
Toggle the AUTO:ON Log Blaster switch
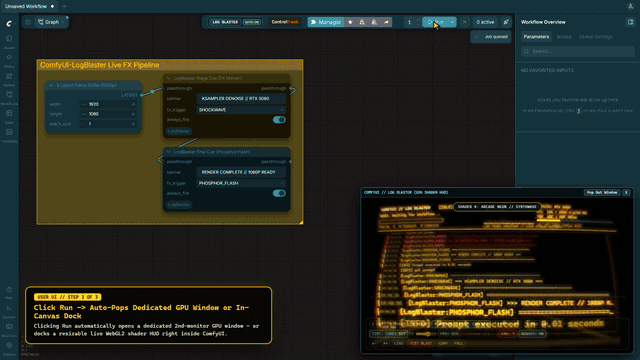252,22
